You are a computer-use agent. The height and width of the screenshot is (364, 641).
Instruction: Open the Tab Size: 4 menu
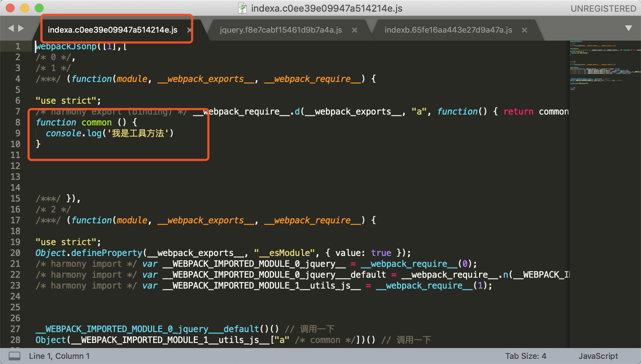click(x=526, y=356)
